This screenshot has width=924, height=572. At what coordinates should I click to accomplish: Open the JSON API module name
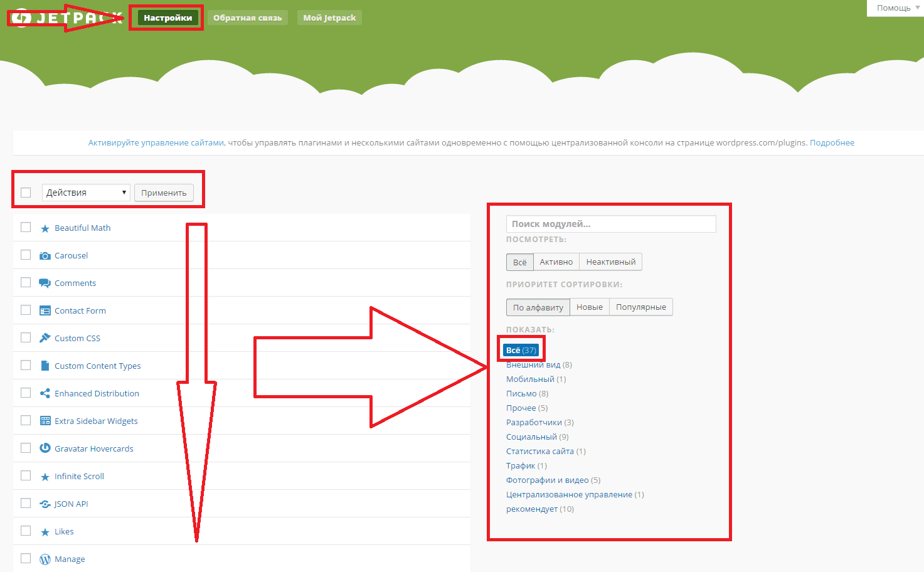[x=71, y=504]
